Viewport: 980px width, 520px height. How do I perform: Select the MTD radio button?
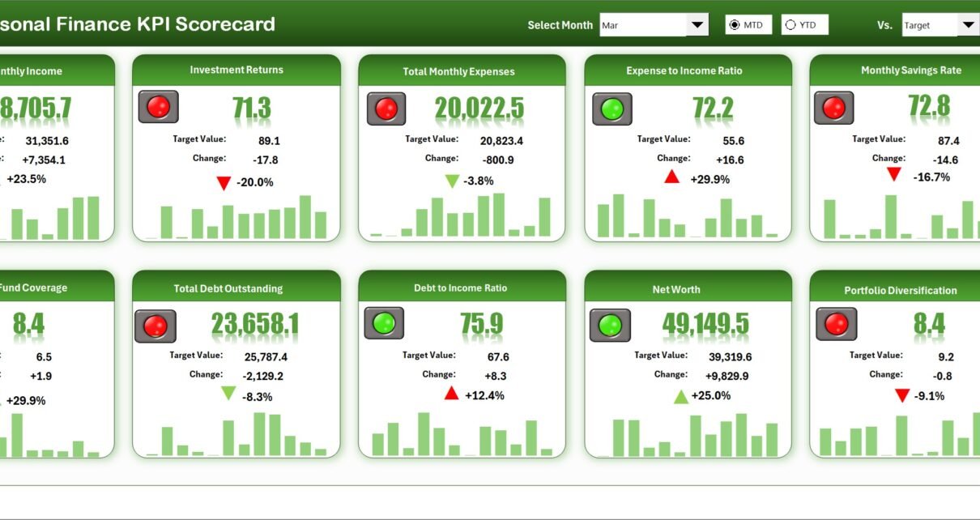tap(735, 25)
